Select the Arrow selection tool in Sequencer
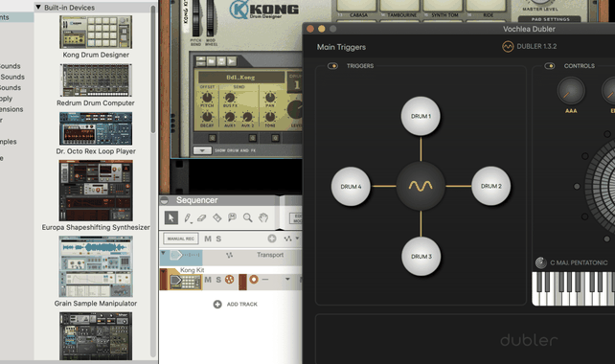This screenshot has width=615, height=364. coord(171,217)
